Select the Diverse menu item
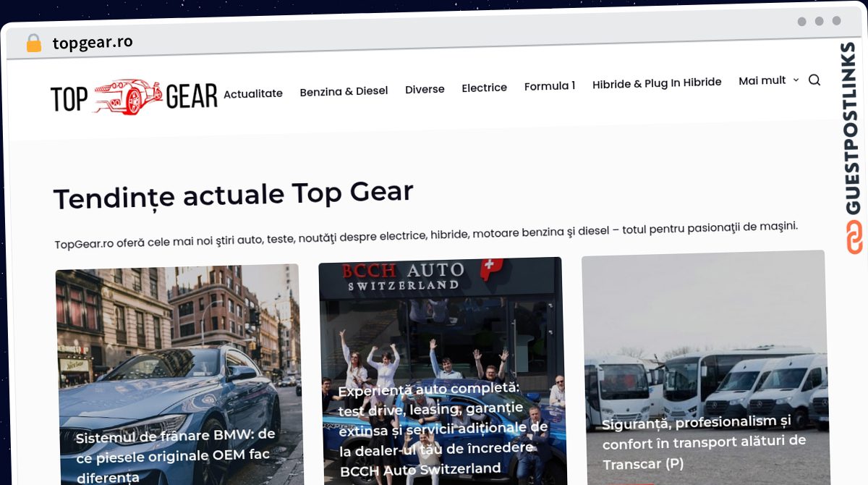This screenshot has height=485, width=868. point(425,89)
